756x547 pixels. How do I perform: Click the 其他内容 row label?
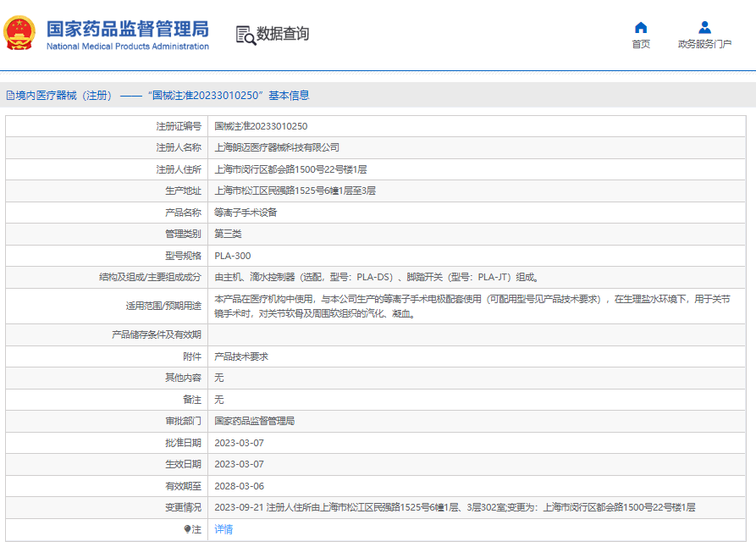click(x=183, y=378)
